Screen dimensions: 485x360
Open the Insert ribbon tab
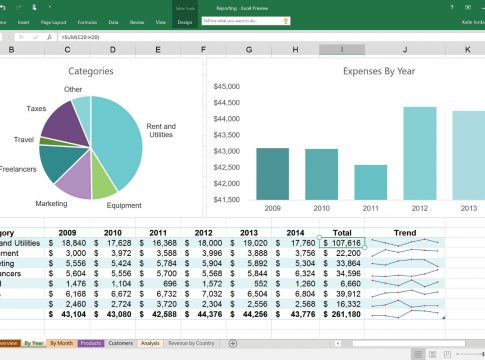(23, 22)
